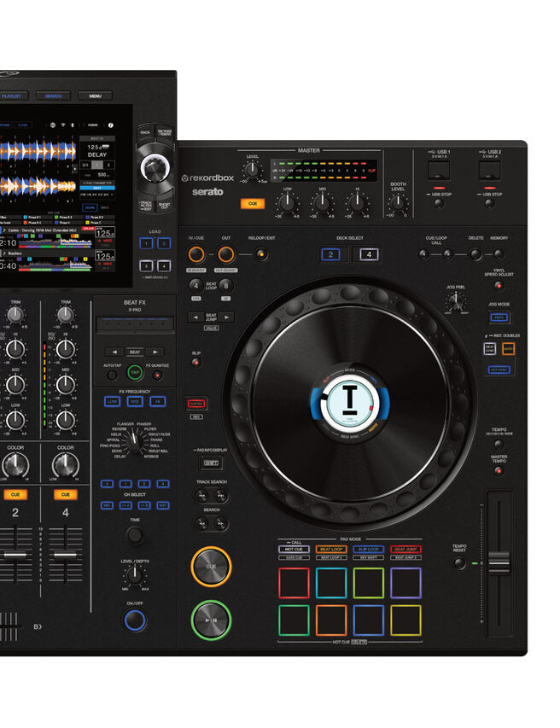The width and height of the screenshot is (560, 728).
Task: Click the Beat FX beat left arrow
Action: coord(114,352)
